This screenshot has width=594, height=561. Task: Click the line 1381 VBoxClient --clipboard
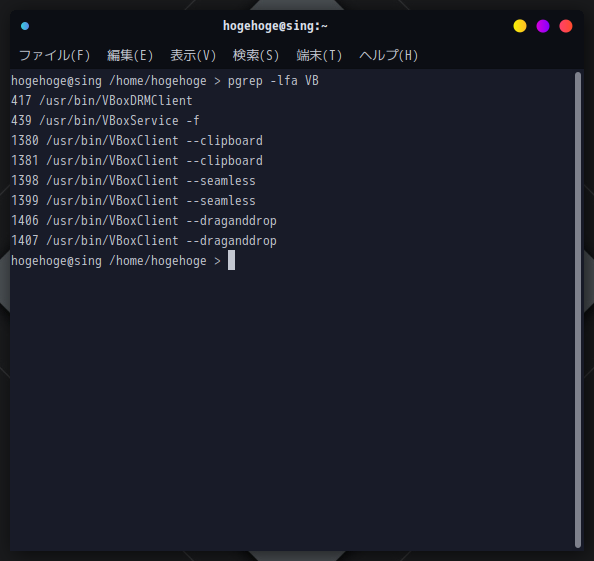[x=137, y=161]
